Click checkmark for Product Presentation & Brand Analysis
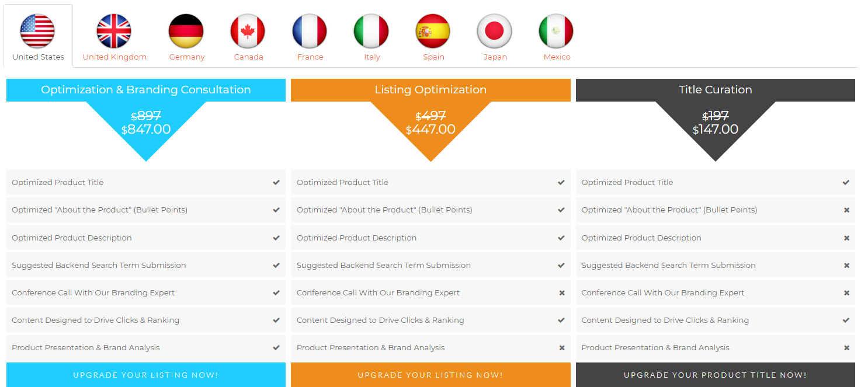Image resolution: width=868 pixels, height=387 pixels. point(276,347)
